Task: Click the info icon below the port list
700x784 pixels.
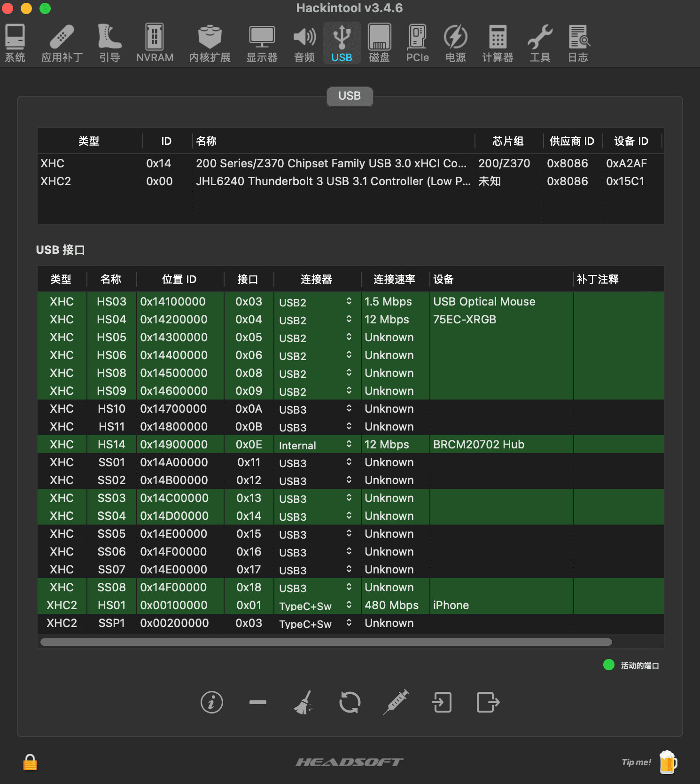Action: point(212,703)
